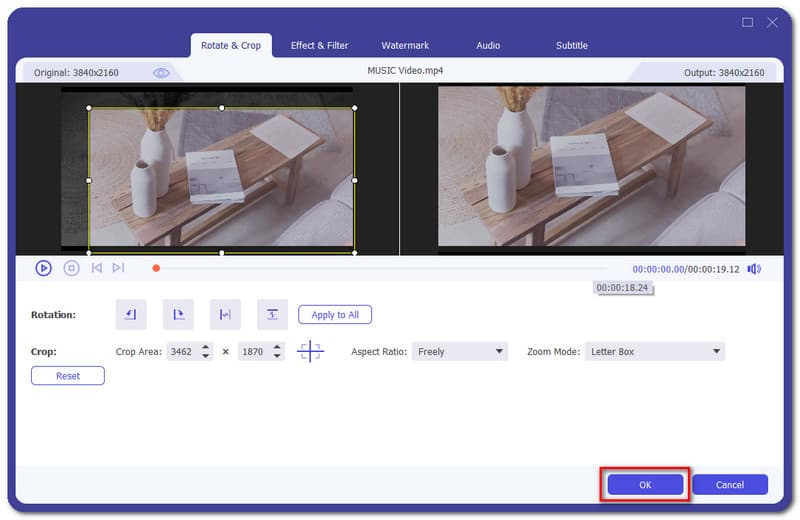
Task: Center the crop area with crosshair icon
Action: [x=311, y=352]
